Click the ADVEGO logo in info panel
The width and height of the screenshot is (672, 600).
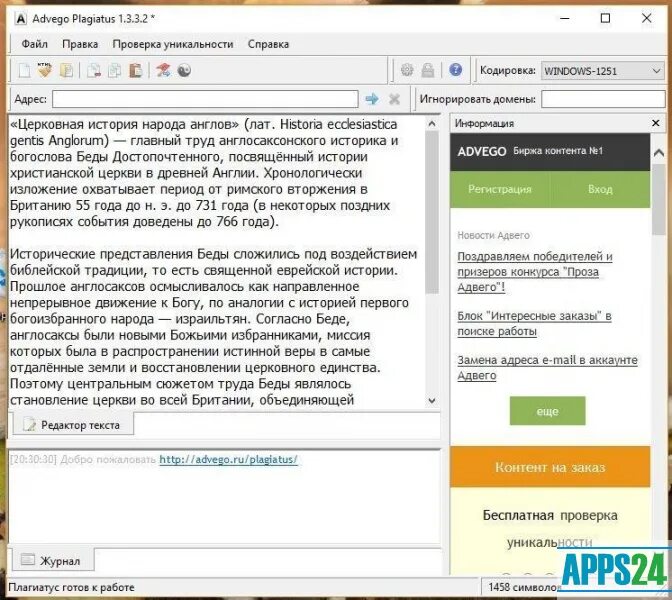click(x=482, y=151)
